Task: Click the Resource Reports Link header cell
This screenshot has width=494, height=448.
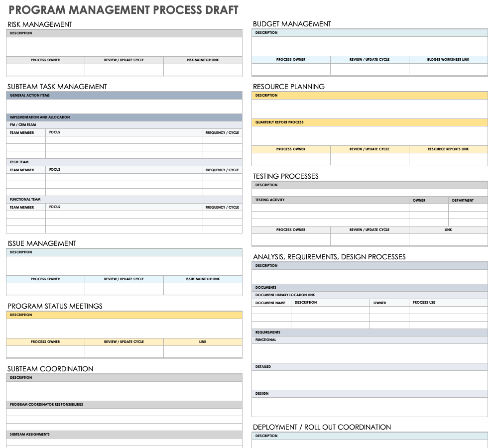Action: click(448, 149)
